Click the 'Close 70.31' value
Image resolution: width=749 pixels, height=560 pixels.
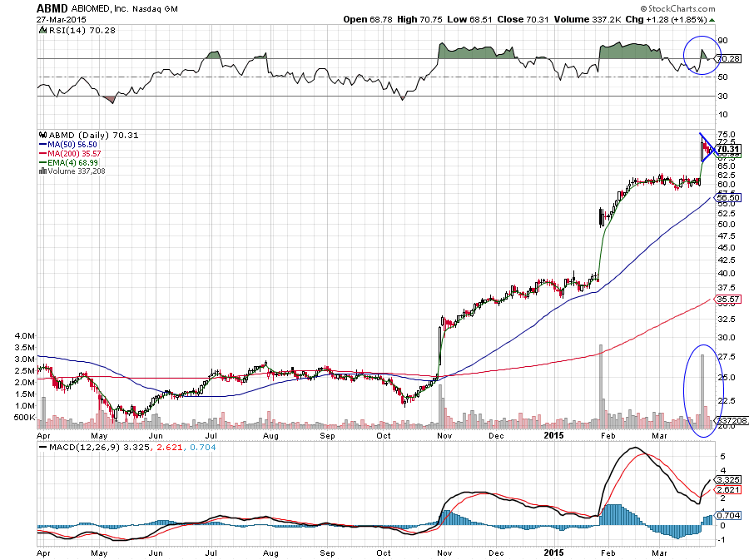pos(523,20)
